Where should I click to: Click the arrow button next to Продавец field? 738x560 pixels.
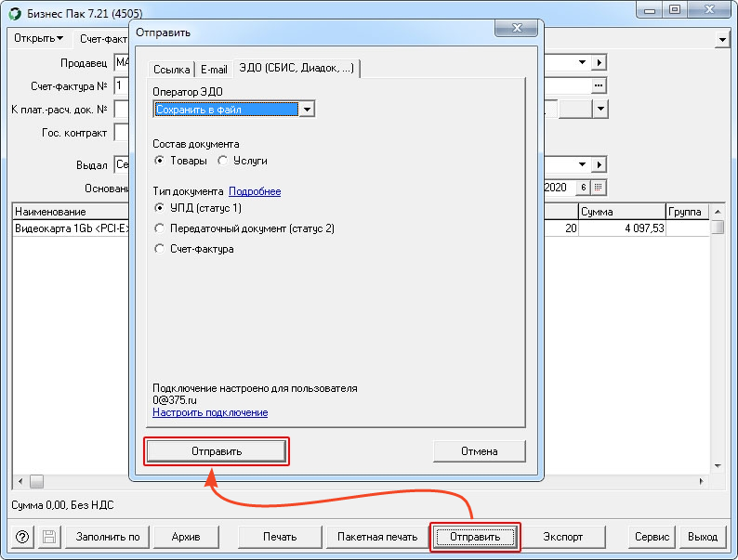pyautogui.click(x=599, y=62)
